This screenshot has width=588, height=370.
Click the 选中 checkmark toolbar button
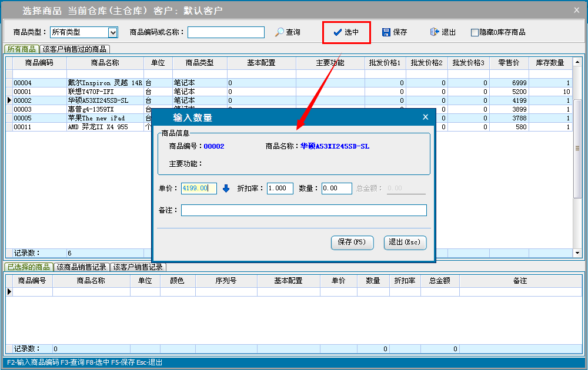click(x=346, y=32)
